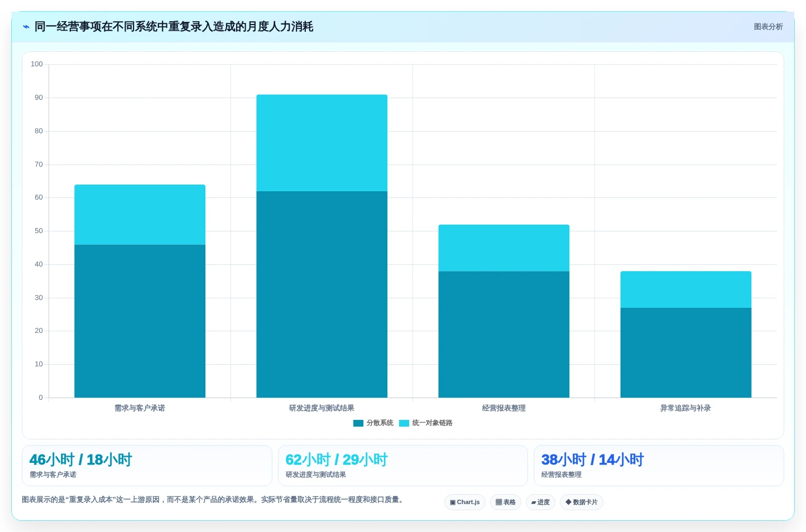This screenshot has width=806, height=532.
Task: Click the lightning icon beside the chart title
Action: coord(26,27)
